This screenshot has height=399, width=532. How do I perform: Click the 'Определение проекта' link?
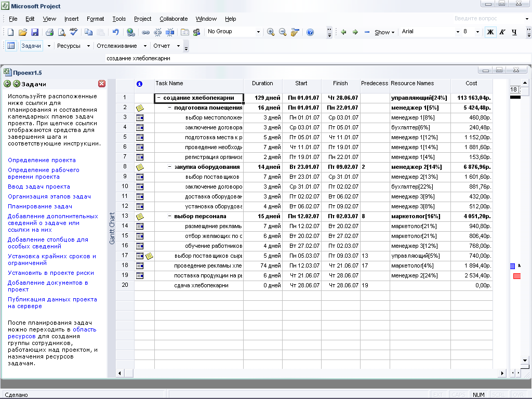click(42, 160)
